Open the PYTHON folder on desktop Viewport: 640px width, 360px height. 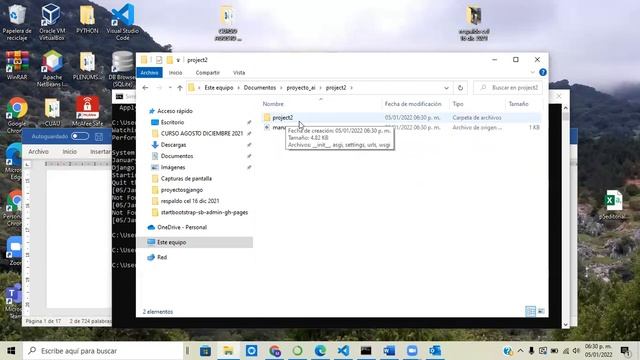pyautogui.click(x=87, y=20)
